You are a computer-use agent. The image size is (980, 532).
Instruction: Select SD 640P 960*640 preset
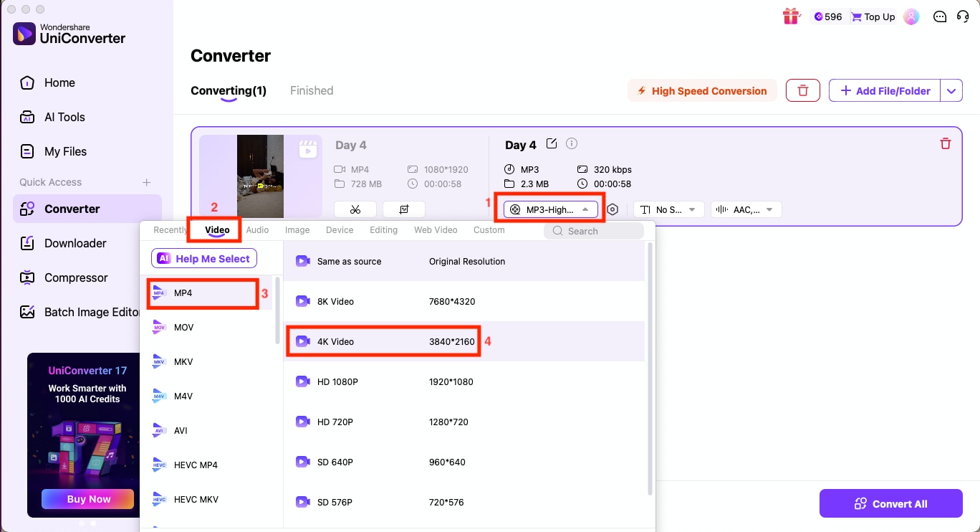point(464,462)
